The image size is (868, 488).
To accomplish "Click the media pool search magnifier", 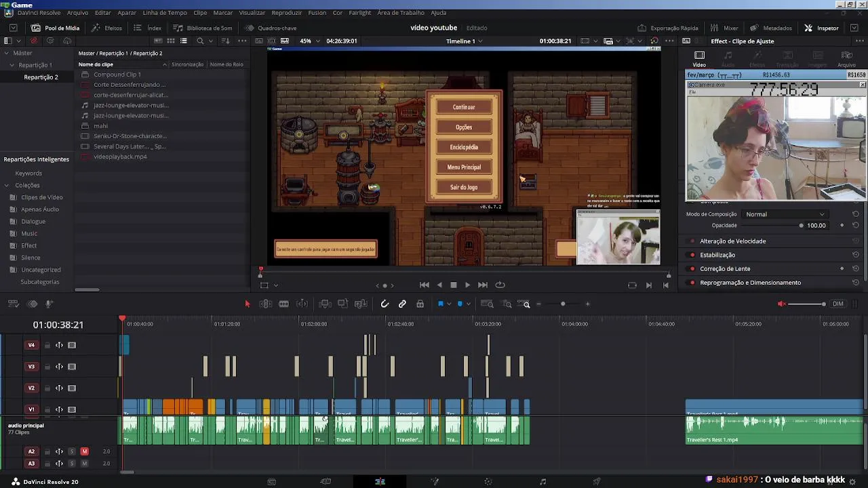I will 200,41.
